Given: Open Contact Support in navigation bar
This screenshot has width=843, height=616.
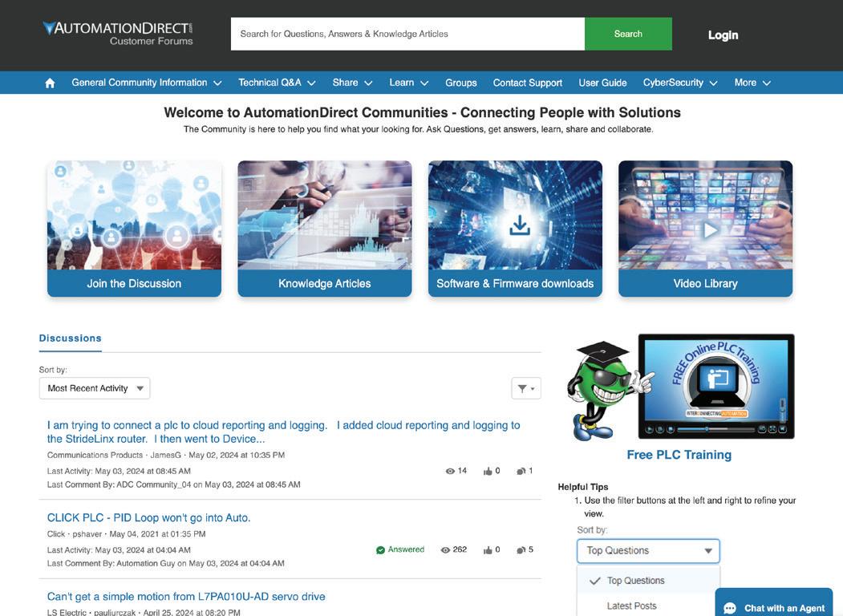Looking at the screenshot, I should (528, 83).
